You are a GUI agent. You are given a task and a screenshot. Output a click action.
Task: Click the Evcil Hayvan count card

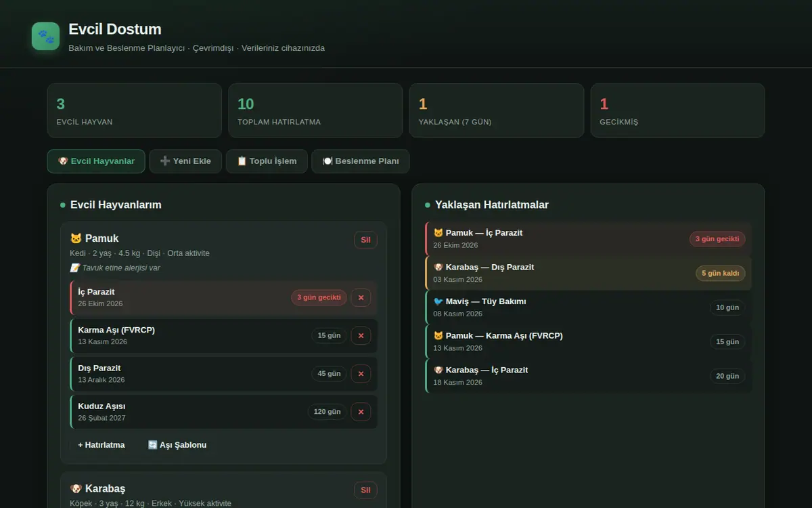coord(134,110)
